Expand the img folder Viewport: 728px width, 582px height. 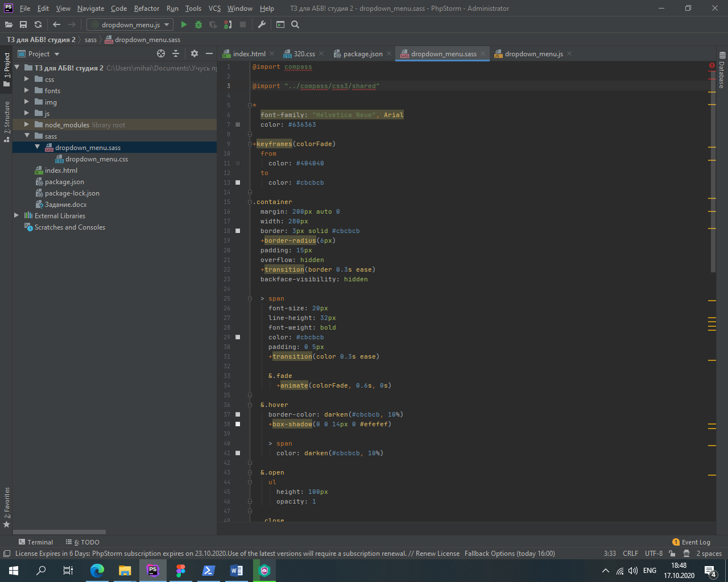[x=26, y=102]
